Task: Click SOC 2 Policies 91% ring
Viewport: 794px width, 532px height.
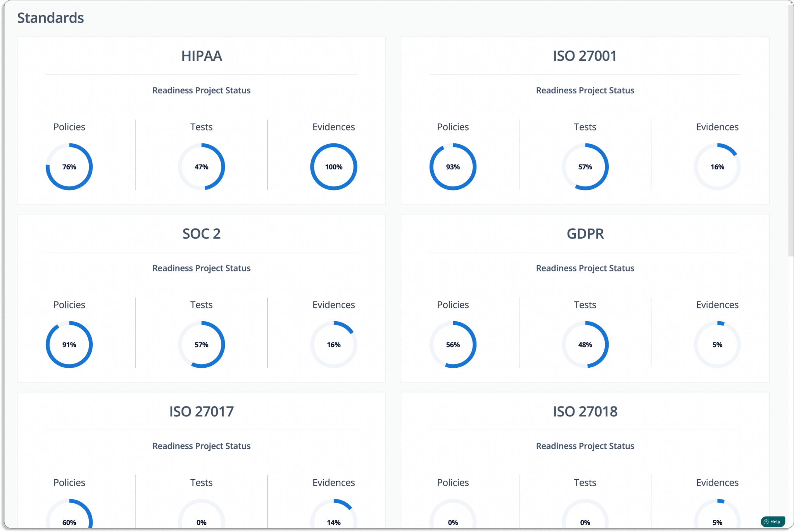Action: coord(69,344)
